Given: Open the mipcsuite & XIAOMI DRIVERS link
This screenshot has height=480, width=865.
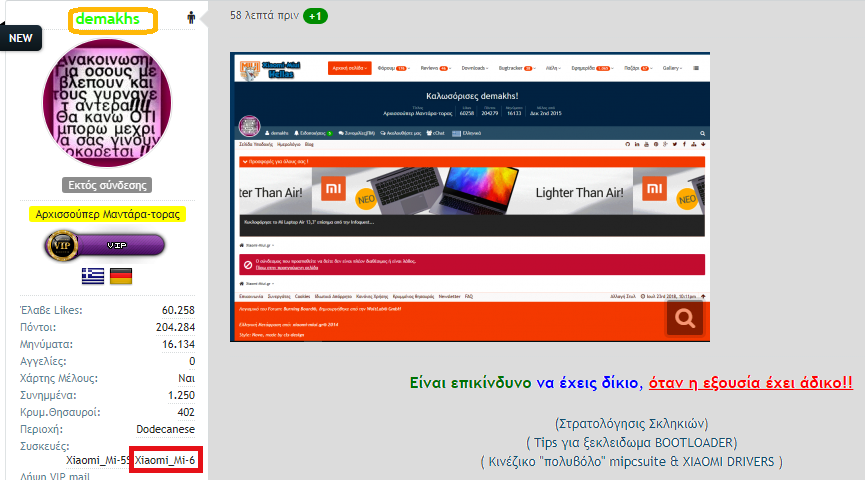Looking at the screenshot, I should [x=631, y=461].
